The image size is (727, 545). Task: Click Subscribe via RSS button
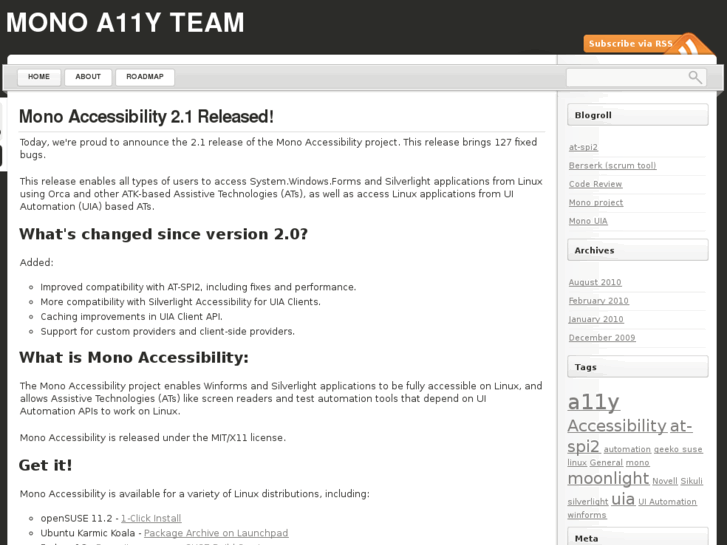pos(631,44)
